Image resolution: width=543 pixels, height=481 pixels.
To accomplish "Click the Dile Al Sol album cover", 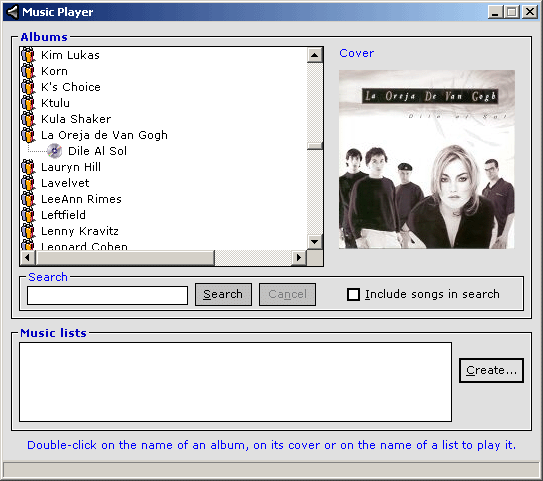I will (x=427, y=159).
